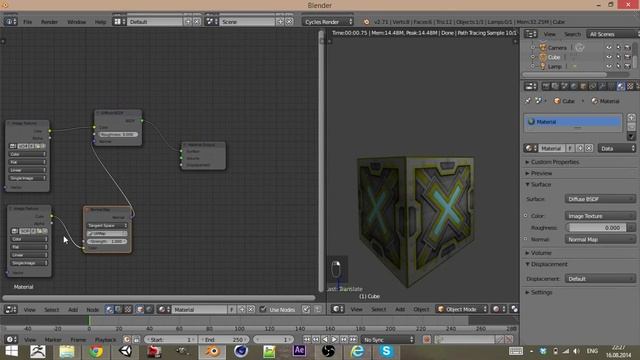Open the Cycles Render engine dropdown
This screenshot has width=640, height=360.
[327, 22]
